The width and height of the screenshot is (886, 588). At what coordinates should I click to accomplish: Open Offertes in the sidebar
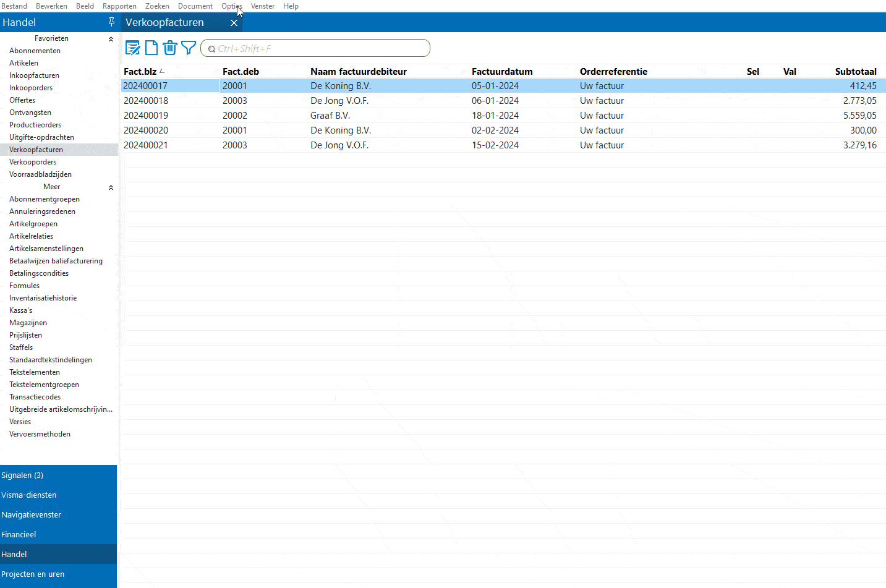pos(22,100)
